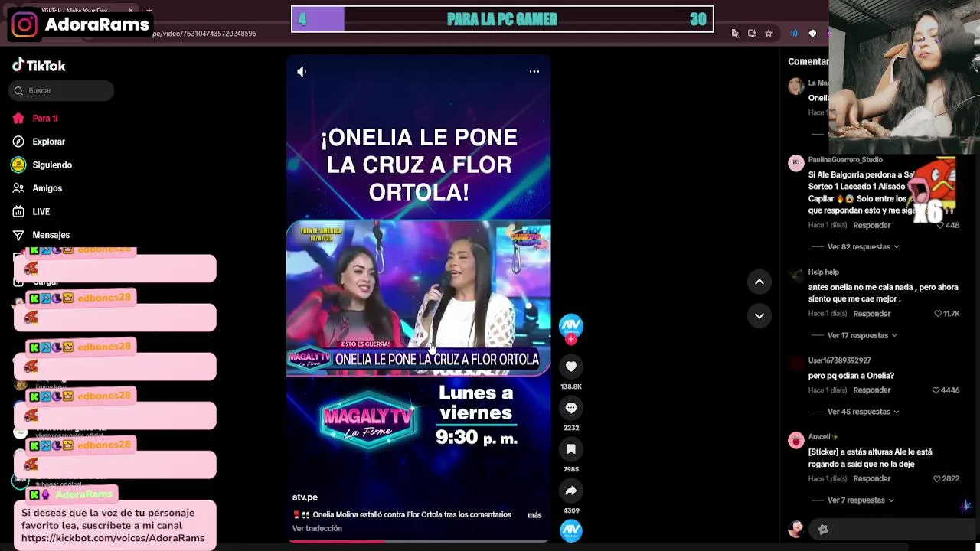Open the ATV creator profile avatar
This screenshot has width=980, height=551.
click(x=571, y=324)
